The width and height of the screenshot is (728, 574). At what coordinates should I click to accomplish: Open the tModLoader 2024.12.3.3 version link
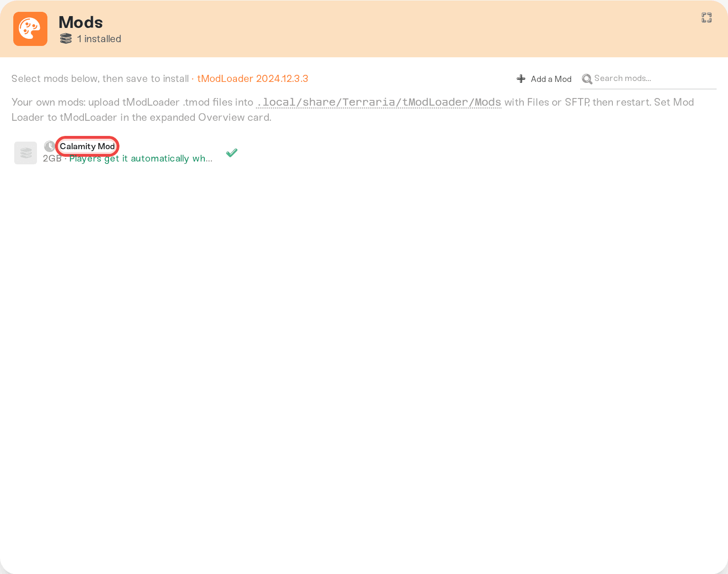tap(253, 79)
